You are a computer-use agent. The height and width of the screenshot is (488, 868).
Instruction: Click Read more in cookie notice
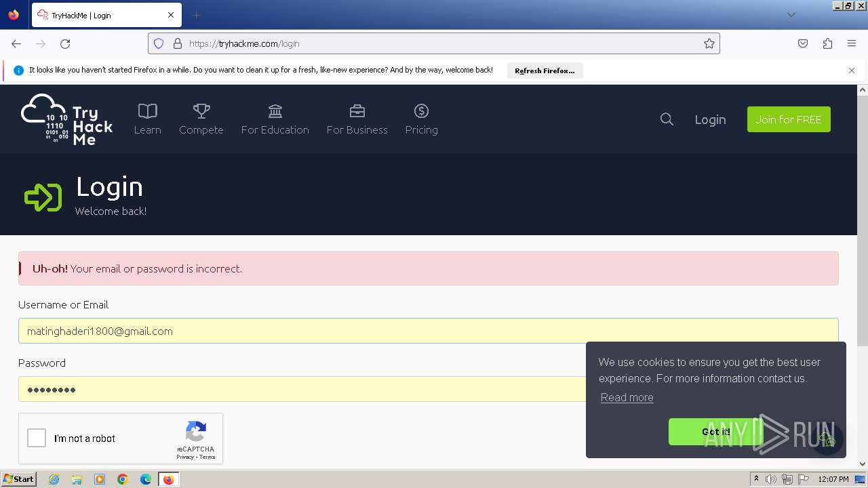(627, 397)
